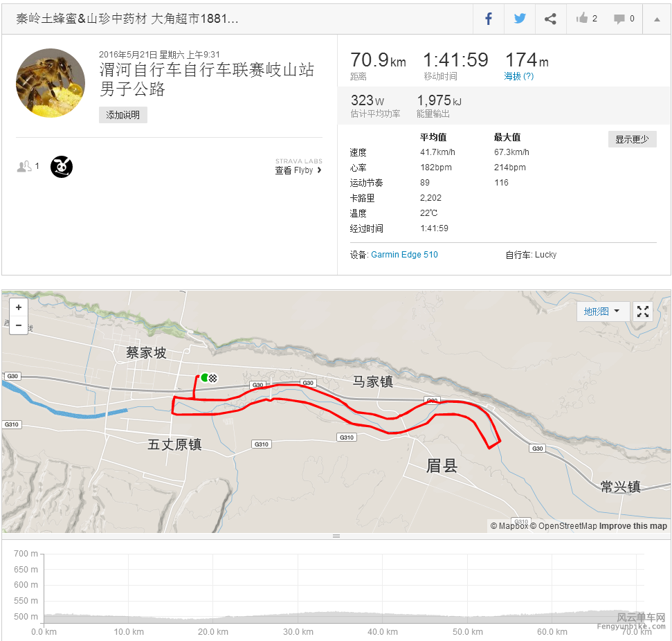
Task: Open the bee profile avatar
Action: [x=51, y=83]
